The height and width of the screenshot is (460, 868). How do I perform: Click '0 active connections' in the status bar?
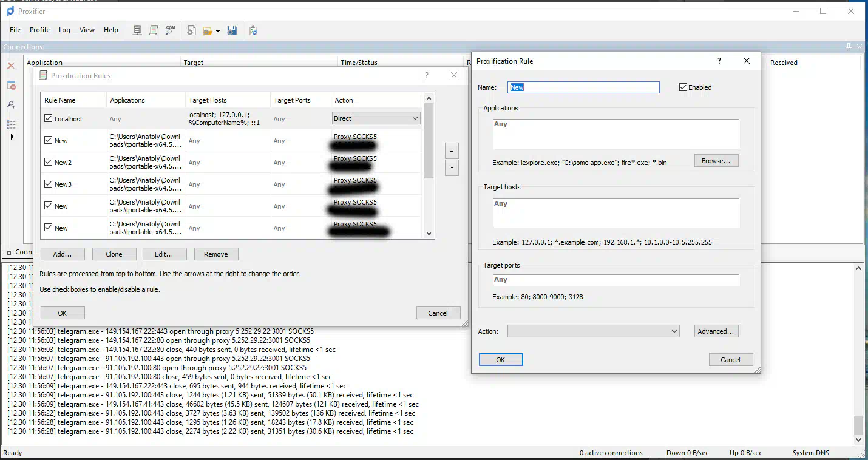(x=611, y=453)
